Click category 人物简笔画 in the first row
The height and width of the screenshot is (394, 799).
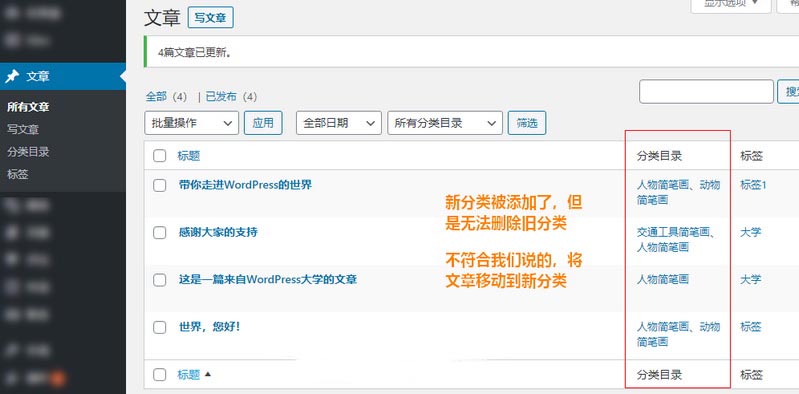coord(663,185)
